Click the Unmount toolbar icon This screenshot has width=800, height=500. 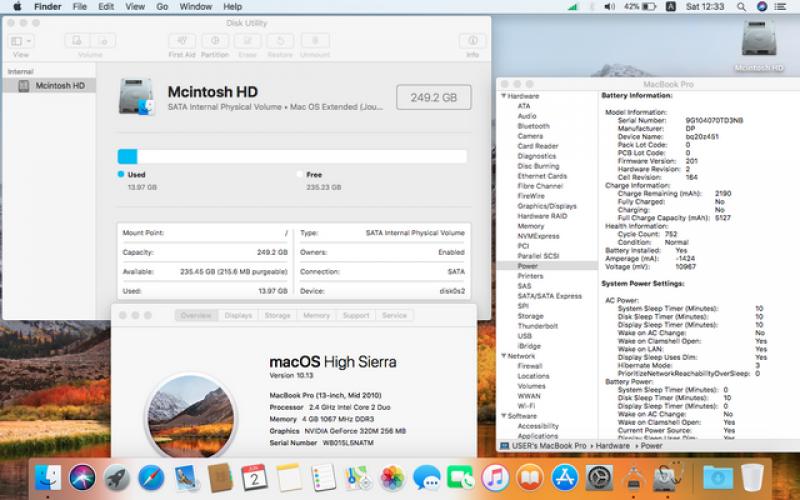pos(315,41)
